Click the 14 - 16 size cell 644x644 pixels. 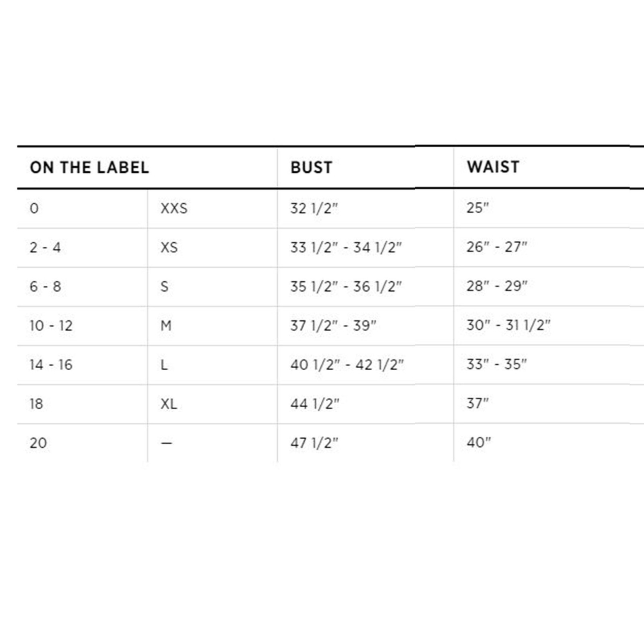(51, 365)
